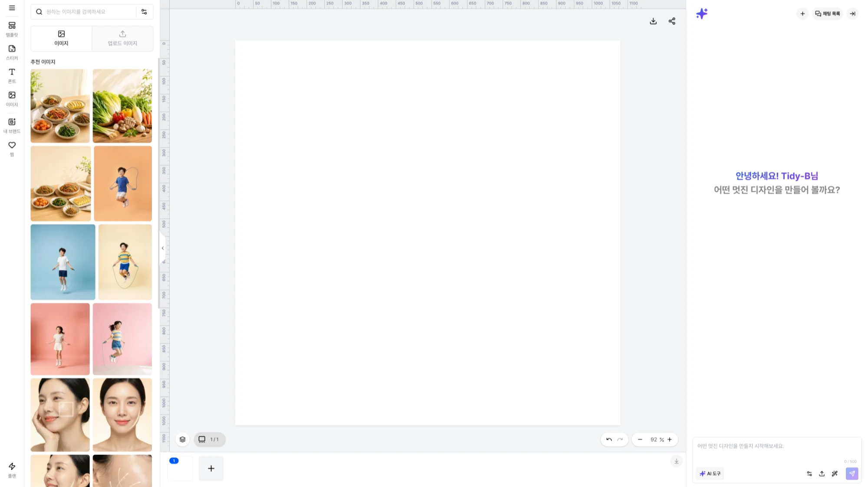This screenshot has height=487, width=868.
Task: Redo the last action
Action: [x=620, y=439]
